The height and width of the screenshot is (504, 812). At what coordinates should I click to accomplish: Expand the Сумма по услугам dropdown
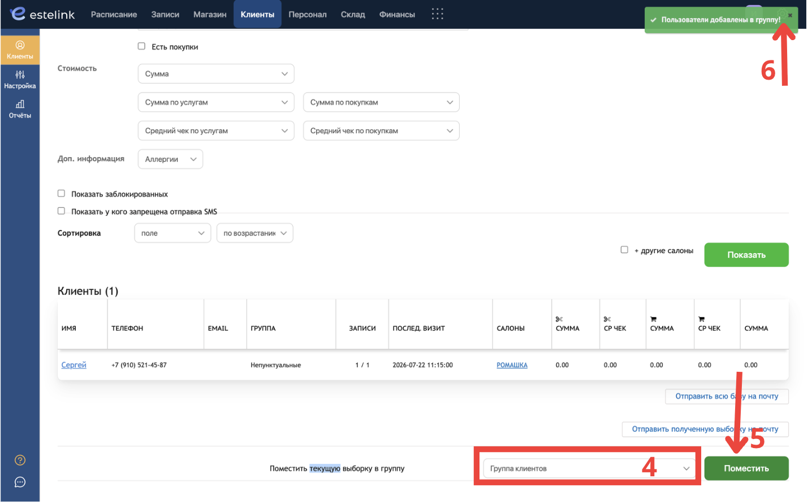coord(216,102)
